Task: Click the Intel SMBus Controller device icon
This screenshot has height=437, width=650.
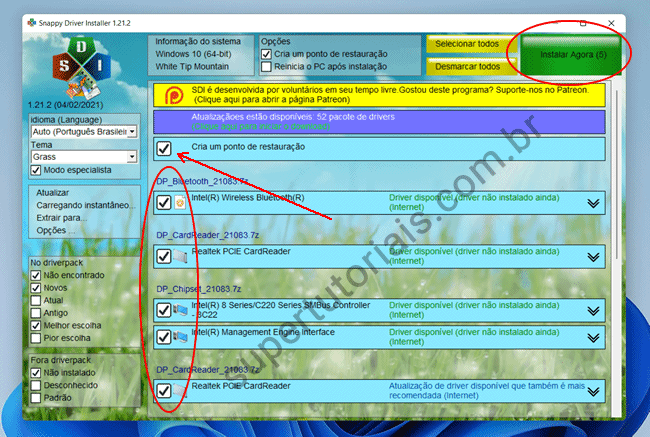Action: (180, 310)
